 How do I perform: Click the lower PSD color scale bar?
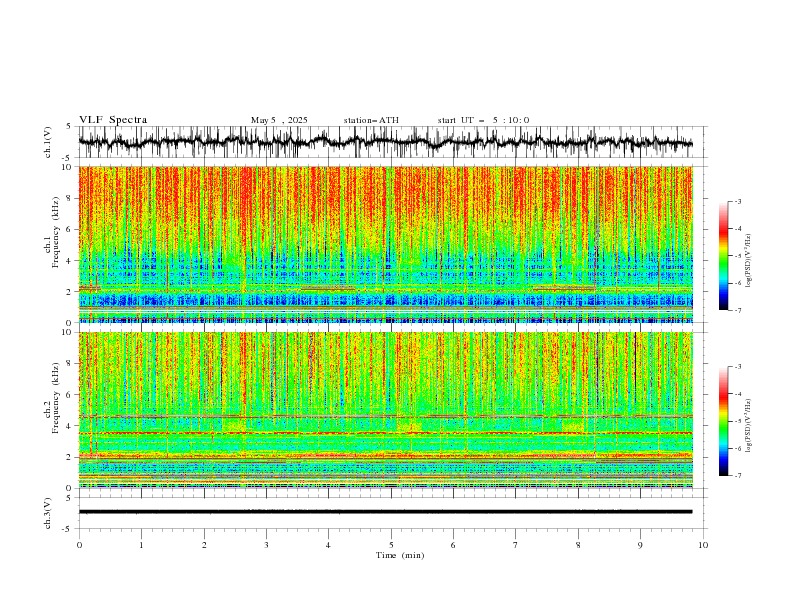click(723, 421)
